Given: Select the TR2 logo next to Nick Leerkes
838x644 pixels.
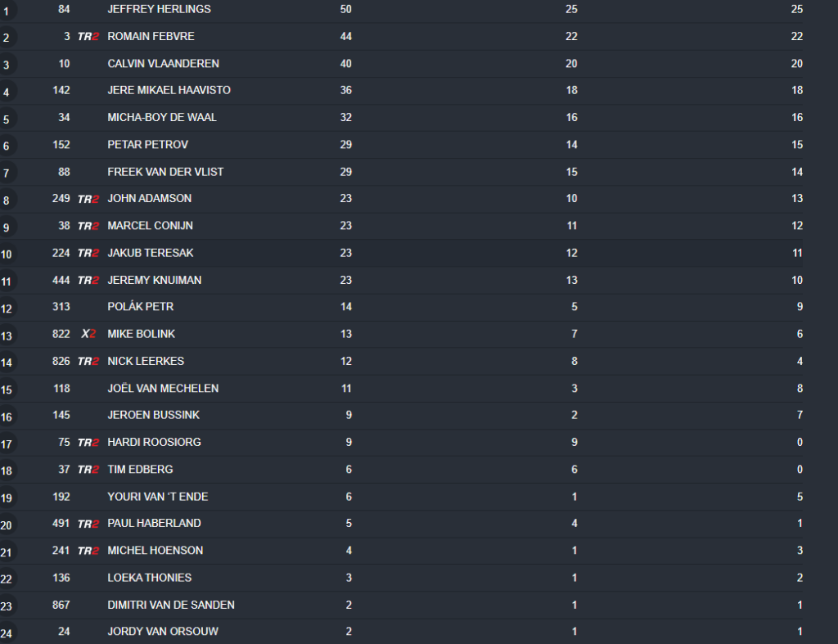Looking at the screenshot, I should 88,361.
